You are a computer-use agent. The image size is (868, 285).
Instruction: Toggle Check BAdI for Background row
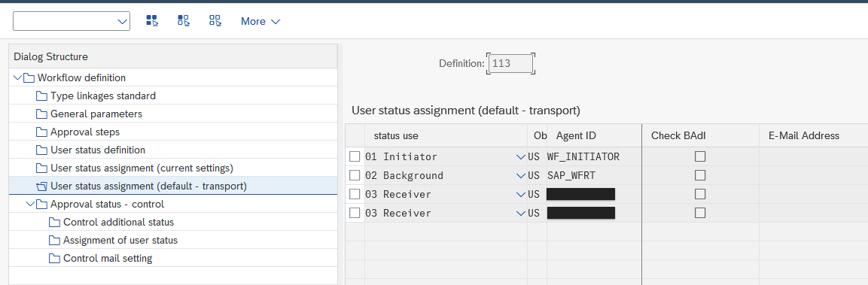(x=700, y=175)
